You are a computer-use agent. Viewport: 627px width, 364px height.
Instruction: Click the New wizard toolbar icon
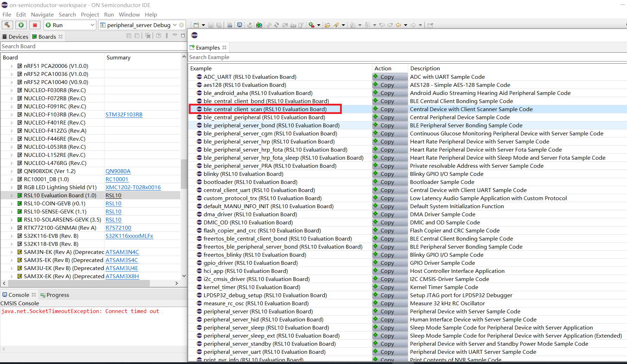(x=196, y=25)
